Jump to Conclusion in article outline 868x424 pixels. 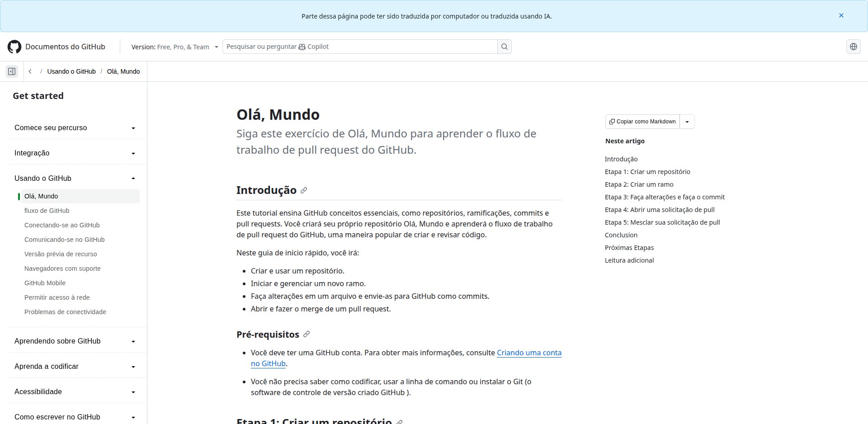[x=621, y=235]
